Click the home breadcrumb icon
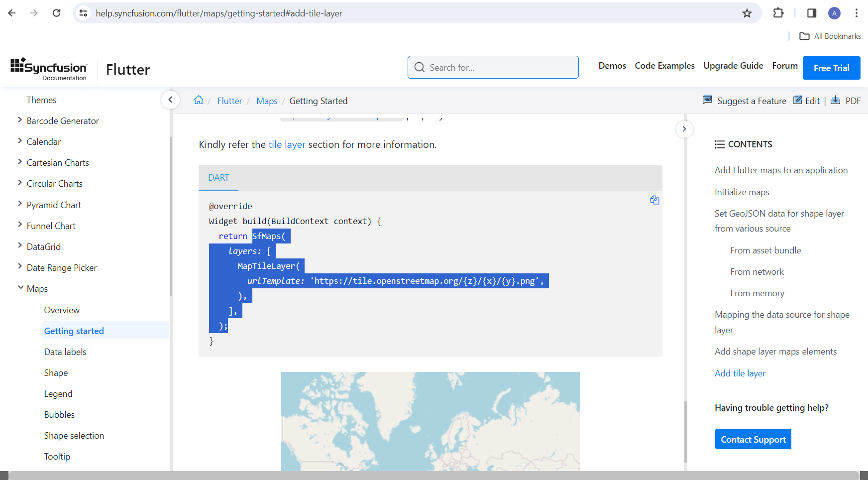This screenshot has width=868, height=480. click(199, 100)
